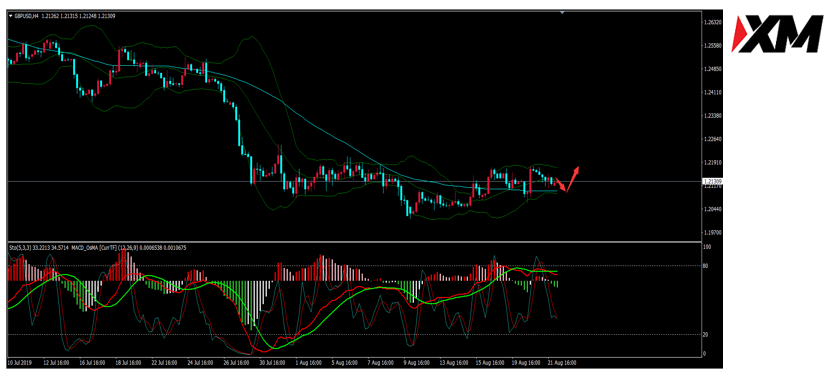The image size is (838, 379).
Task: Click the XM logo
Action: pyautogui.click(x=778, y=34)
